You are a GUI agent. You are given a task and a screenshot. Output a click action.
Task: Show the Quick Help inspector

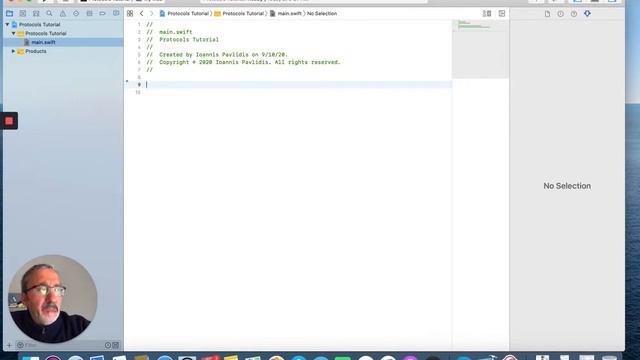tap(574, 13)
